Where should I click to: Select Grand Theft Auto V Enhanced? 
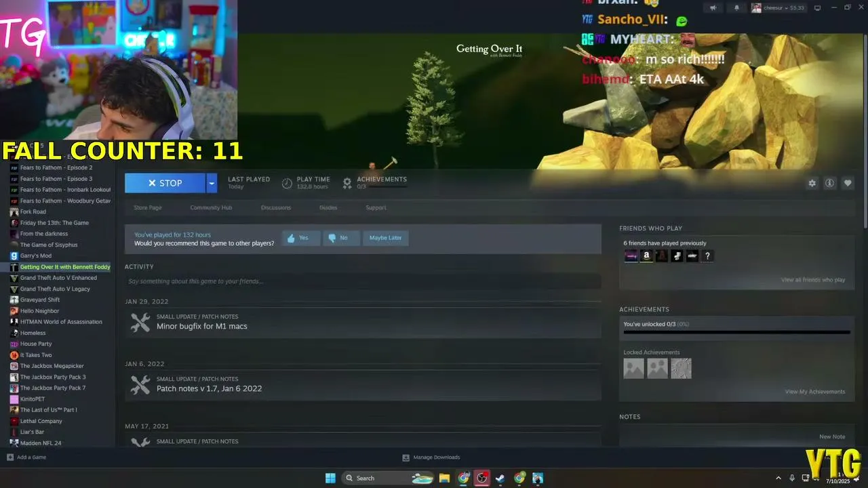[58, 278]
